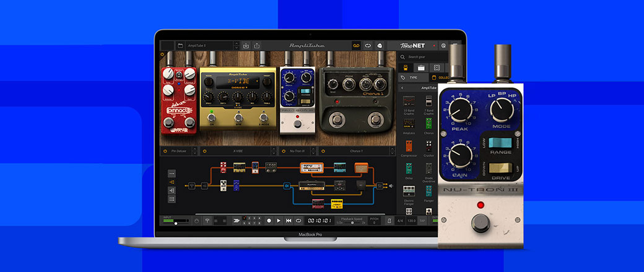Toggle power for X-VIBE slot
The width and height of the screenshot is (644, 272).
[205, 151]
